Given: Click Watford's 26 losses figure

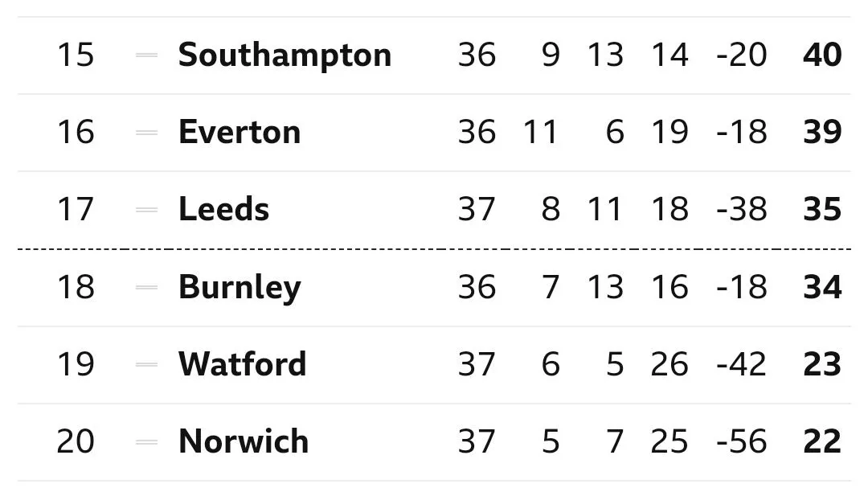Looking at the screenshot, I should pos(669,364).
